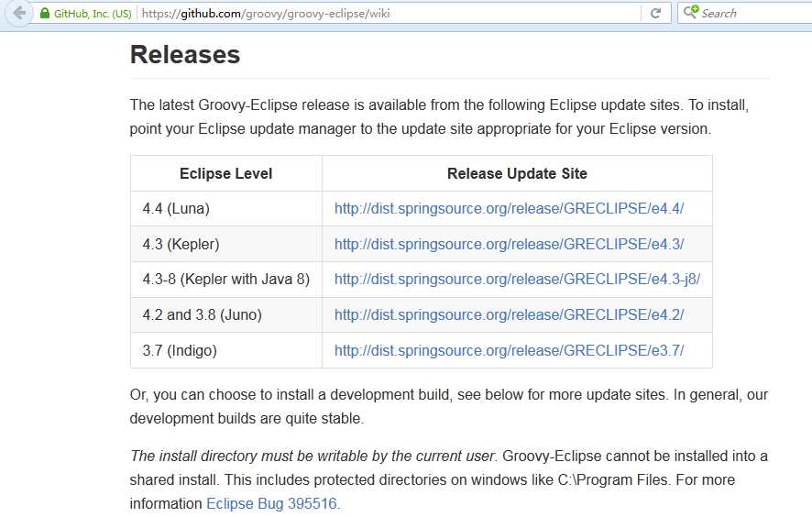Reload the page with the refresh icon
Image resolution: width=812 pixels, height=517 pixels.
(655, 14)
